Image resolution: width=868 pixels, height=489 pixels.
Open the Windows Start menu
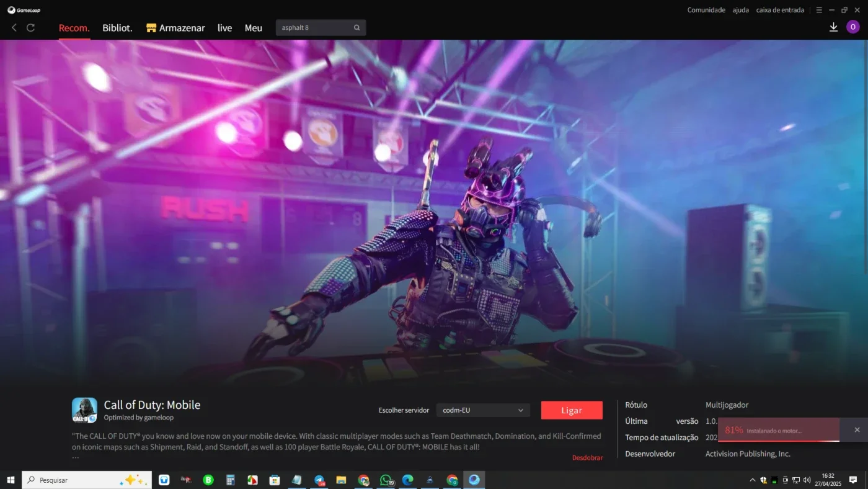11,480
